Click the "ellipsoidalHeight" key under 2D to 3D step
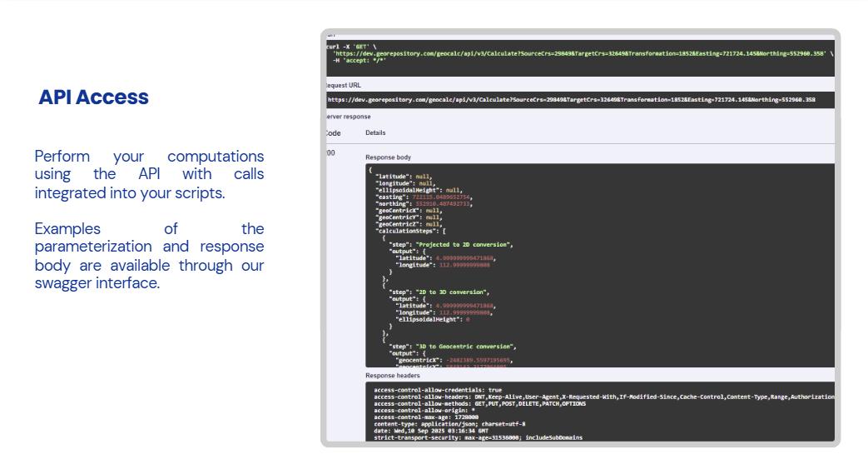This screenshot has height=474, width=868. [x=428, y=319]
